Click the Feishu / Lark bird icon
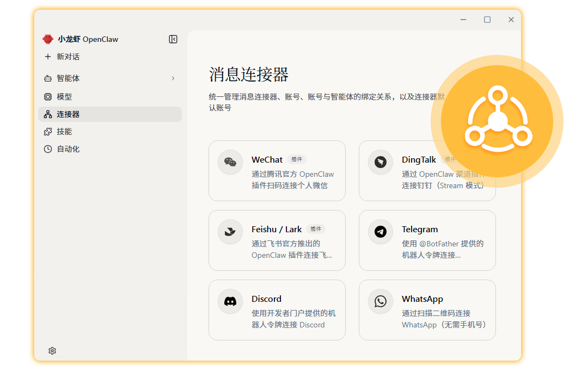 pyautogui.click(x=230, y=232)
